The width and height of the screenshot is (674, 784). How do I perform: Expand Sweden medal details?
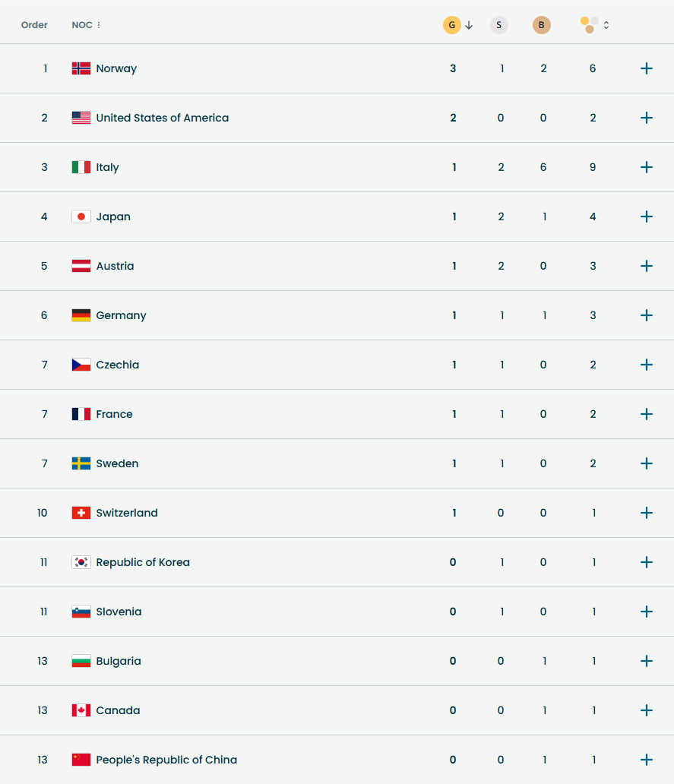647,463
